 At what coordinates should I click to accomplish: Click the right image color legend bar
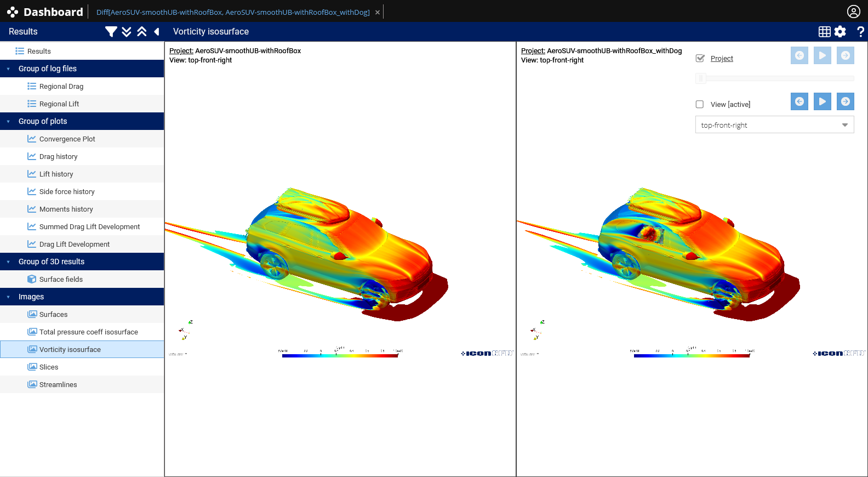[692, 356]
